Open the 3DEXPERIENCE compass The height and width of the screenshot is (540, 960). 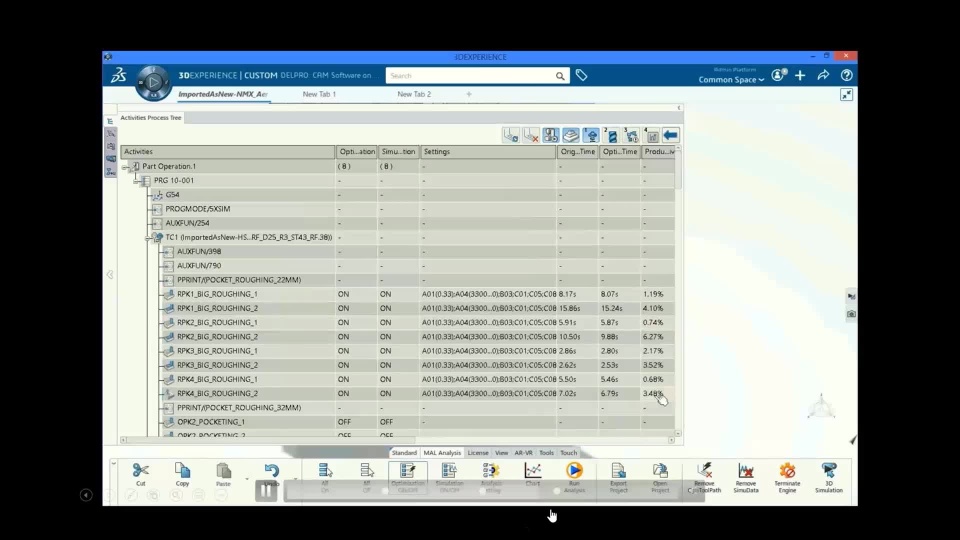[153, 82]
